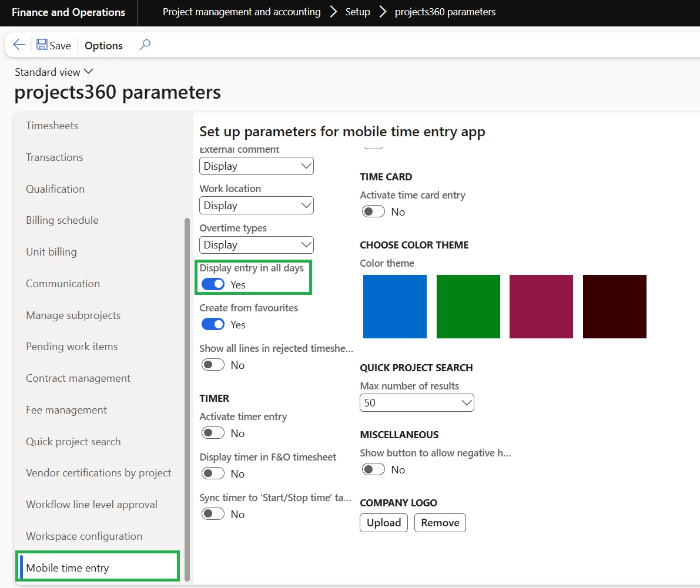Screen dimensions: 700x588
Task: Open the Options menu
Action: [103, 45]
